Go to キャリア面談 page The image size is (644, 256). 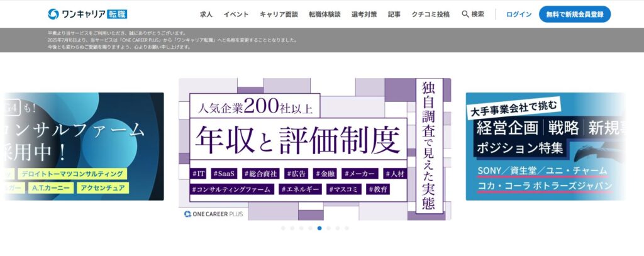click(x=279, y=14)
